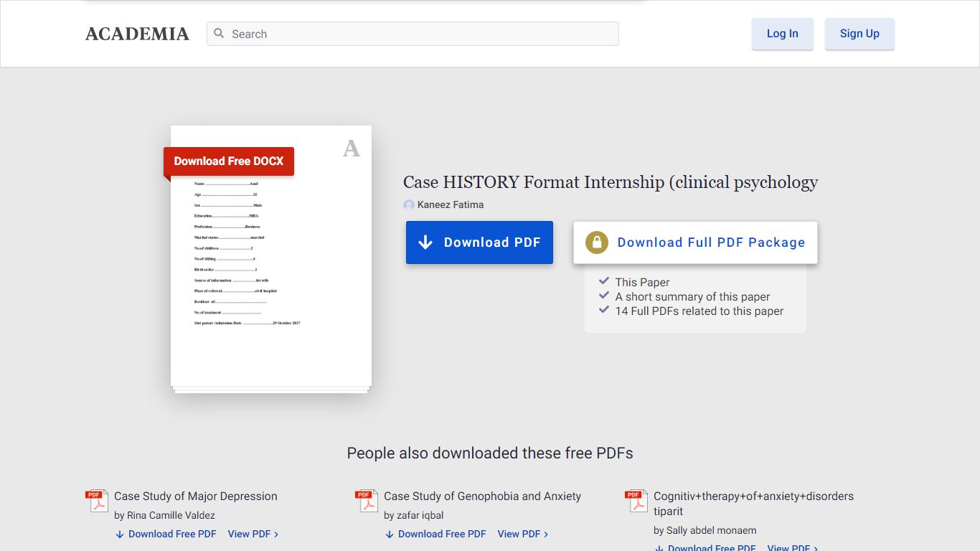Click 'by zafar iqbal' author text

pos(414,515)
